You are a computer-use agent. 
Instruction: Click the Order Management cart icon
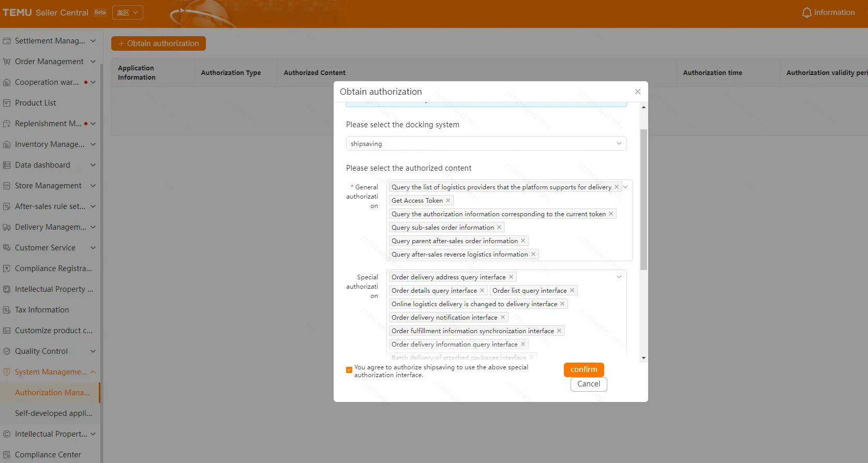[7, 62]
